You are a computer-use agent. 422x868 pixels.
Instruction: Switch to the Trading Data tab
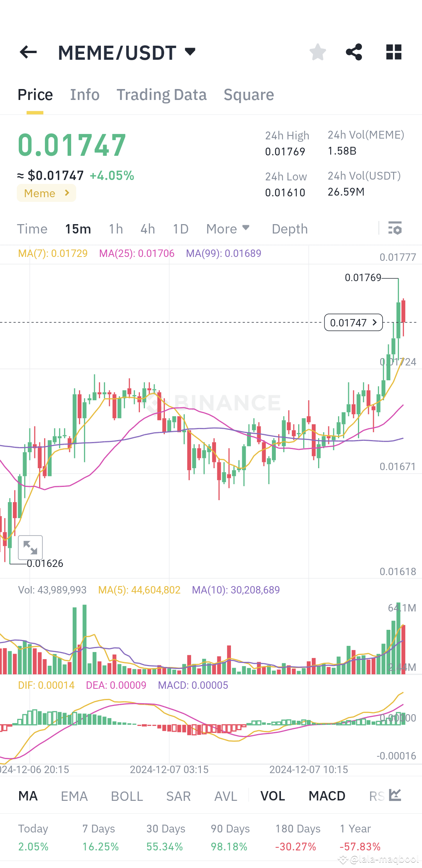[x=161, y=94]
